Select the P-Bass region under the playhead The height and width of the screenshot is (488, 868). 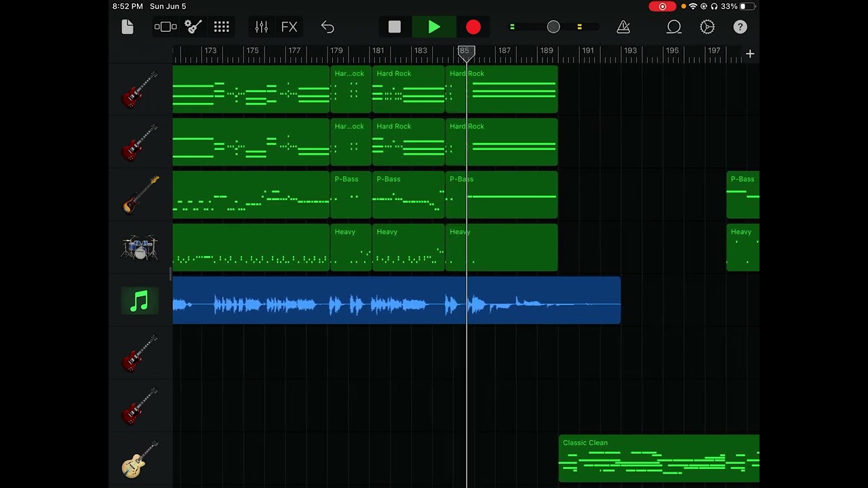pyautogui.click(x=502, y=195)
